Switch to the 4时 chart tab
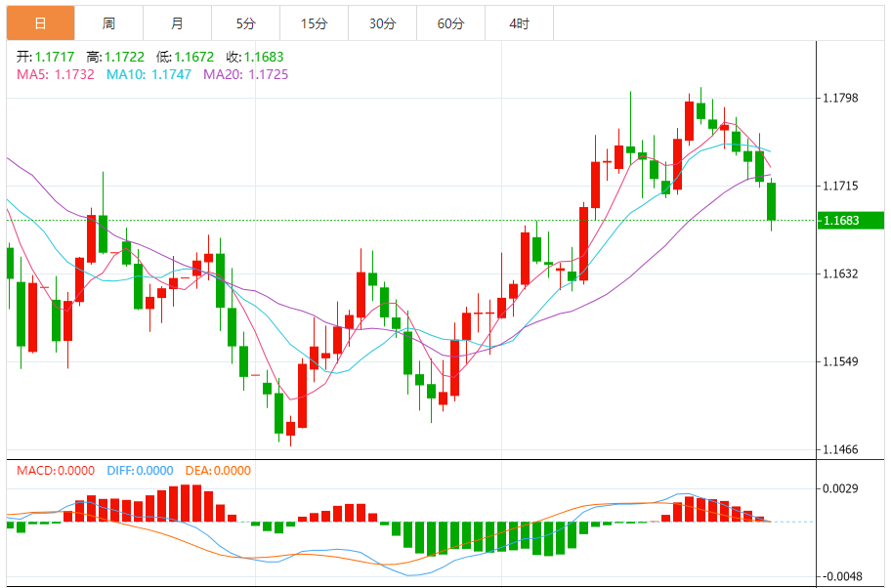The height and width of the screenshot is (588, 891). click(519, 23)
